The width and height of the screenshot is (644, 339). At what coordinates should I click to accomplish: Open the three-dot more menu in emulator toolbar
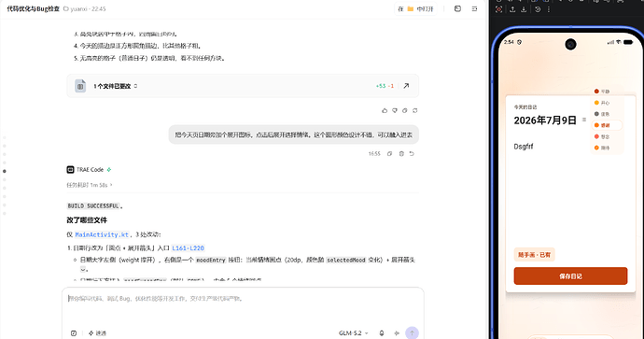pyautogui.click(x=548, y=9)
